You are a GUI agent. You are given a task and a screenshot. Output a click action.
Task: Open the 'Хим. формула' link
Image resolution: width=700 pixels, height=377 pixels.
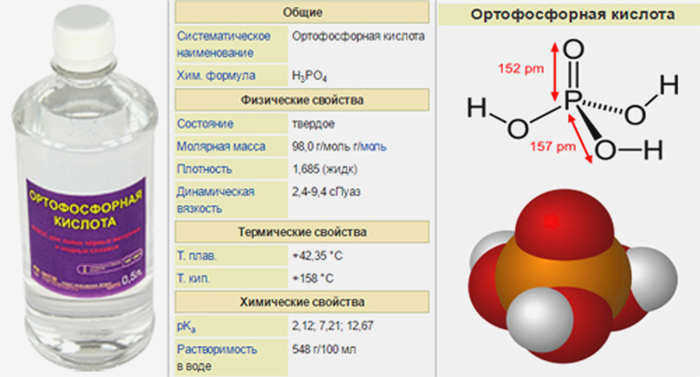click(216, 75)
